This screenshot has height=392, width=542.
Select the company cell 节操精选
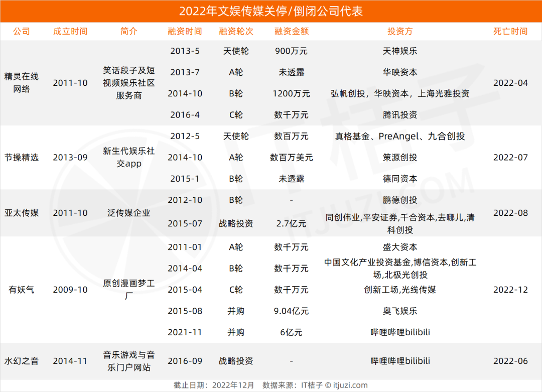click(x=22, y=157)
